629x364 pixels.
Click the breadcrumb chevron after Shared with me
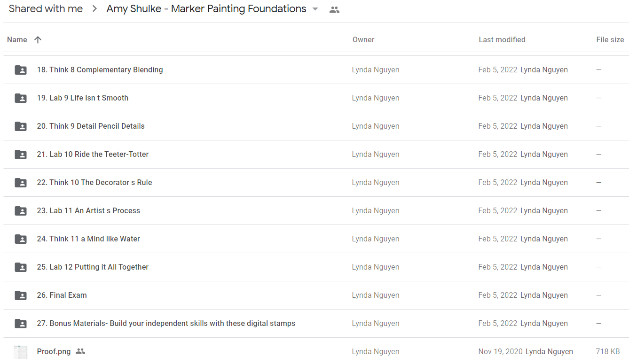94,9
